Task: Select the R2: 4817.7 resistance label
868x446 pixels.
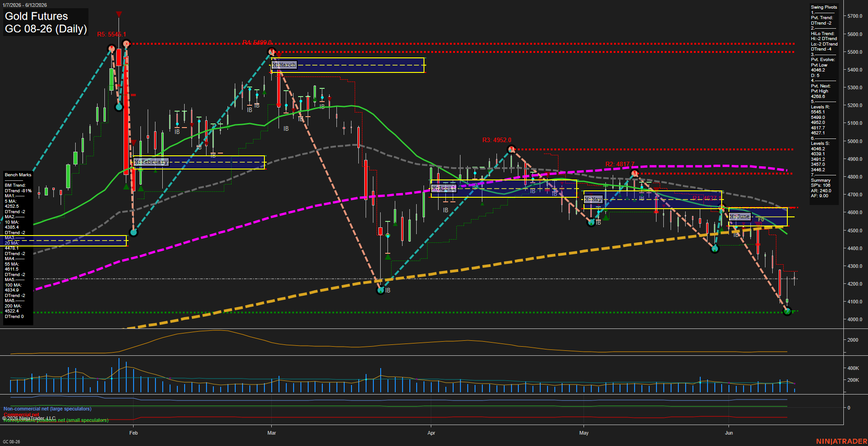Action: coord(620,164)
